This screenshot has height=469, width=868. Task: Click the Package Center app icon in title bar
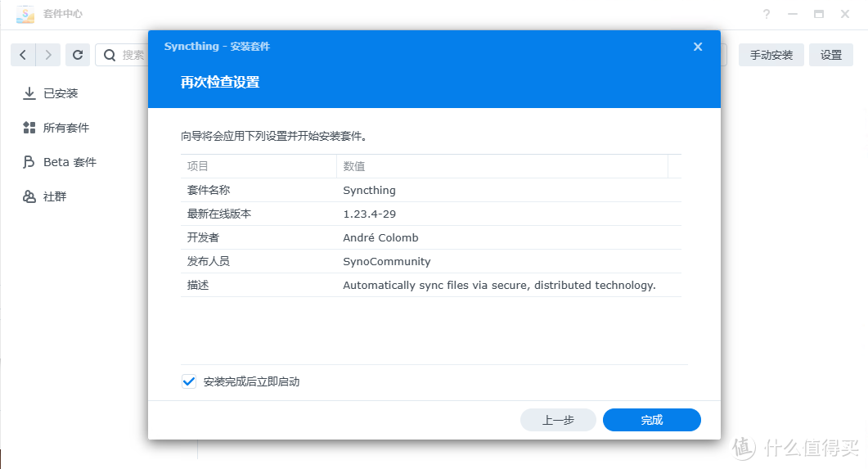click(x=25, y=14)
